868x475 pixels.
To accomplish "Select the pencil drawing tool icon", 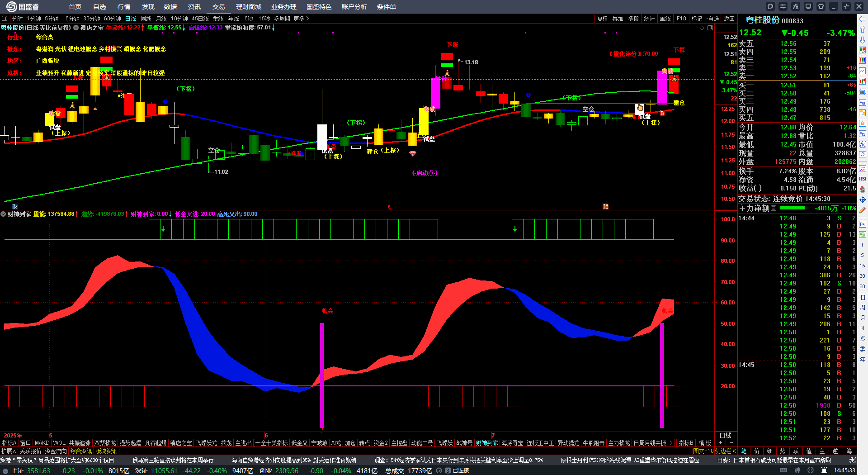I will [863, 210].
